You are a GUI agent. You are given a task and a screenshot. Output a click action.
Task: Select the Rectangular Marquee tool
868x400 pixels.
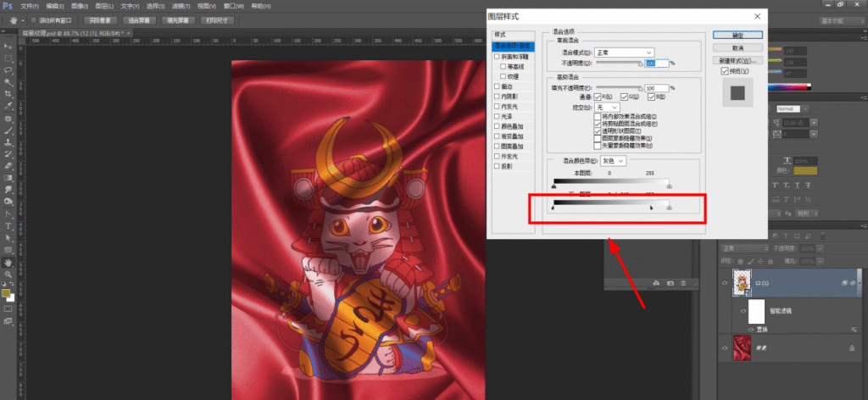[x=8, y=58]
